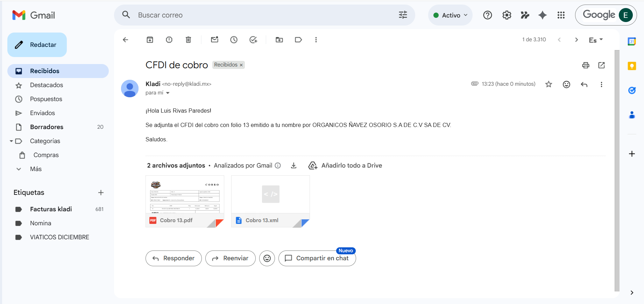This screenshot has height=304, width=644.
Task: Print the CFDI de cobro email
Action: click(586, 65)
